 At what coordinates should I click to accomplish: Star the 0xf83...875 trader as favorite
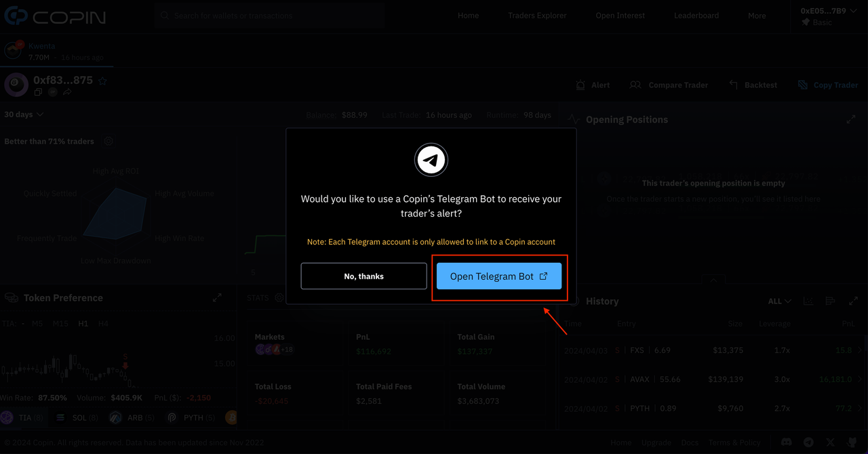103,81
